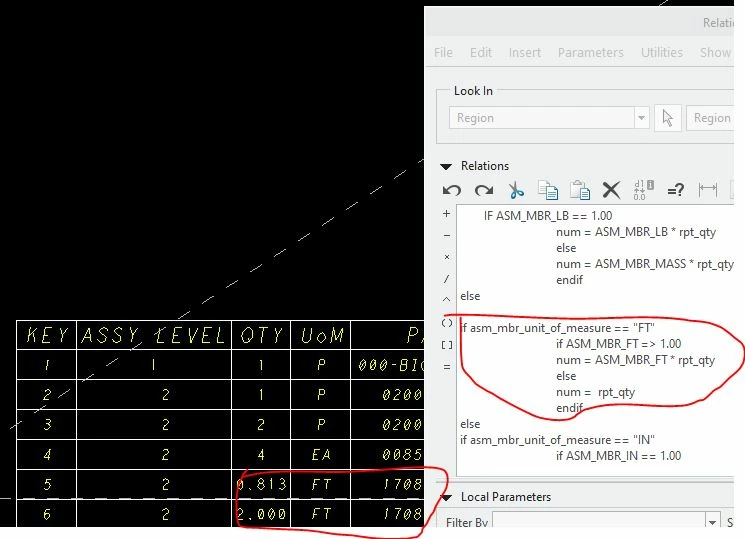The width and height of the screenshot is (745, 539).
Task: Open the Filter By dropdown arrow
Action: pyautogui.click(x=712, y=522)
